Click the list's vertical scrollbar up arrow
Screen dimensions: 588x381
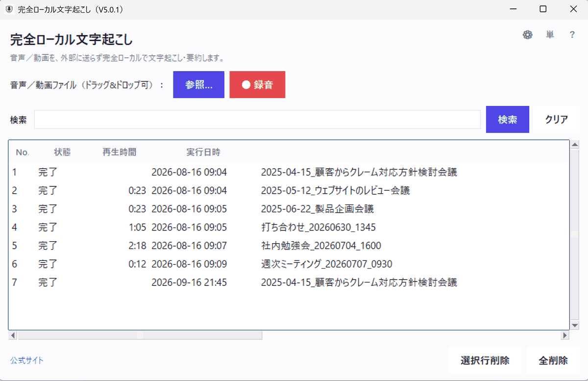(575, 145)
